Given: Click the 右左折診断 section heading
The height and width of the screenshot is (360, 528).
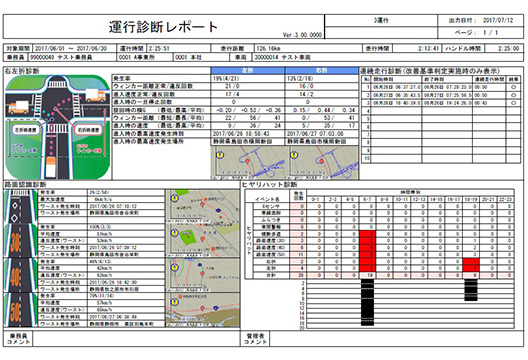Looking at the screenshot, I should (x=22, y=71).
